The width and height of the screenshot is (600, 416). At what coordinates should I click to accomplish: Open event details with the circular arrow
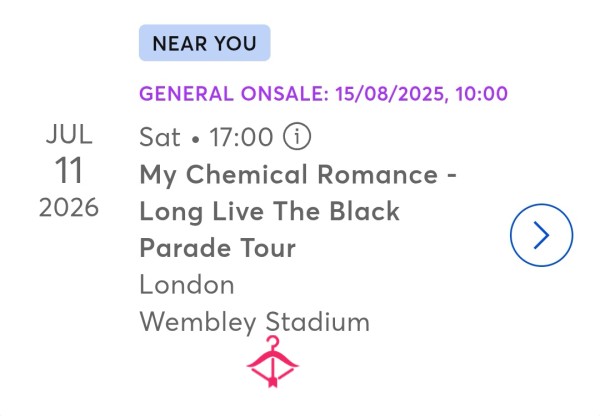(x=541, y=235)
